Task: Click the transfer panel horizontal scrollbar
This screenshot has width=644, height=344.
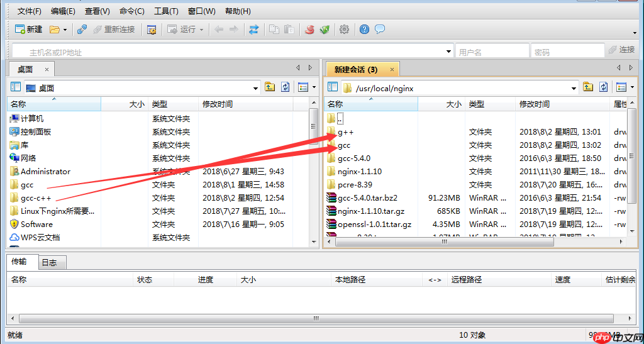Action: point(316,318)
